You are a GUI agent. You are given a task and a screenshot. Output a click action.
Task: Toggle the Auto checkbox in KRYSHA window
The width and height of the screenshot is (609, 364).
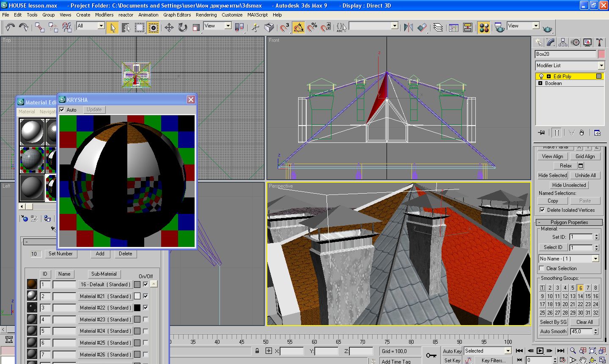tap(63, 109)
